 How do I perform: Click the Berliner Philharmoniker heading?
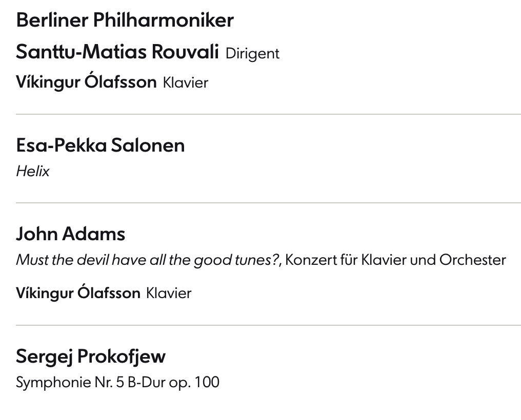point(125,20)
